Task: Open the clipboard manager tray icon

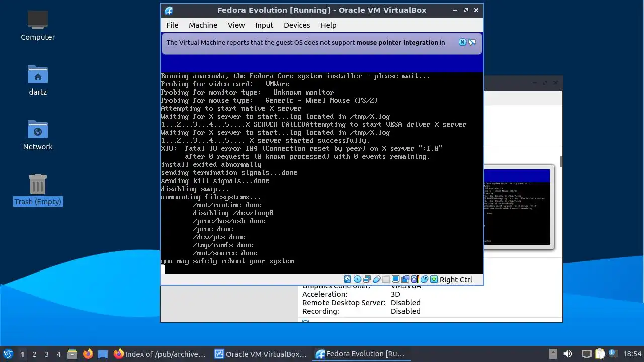Action: pyautogui.click(x=600, y=354)
